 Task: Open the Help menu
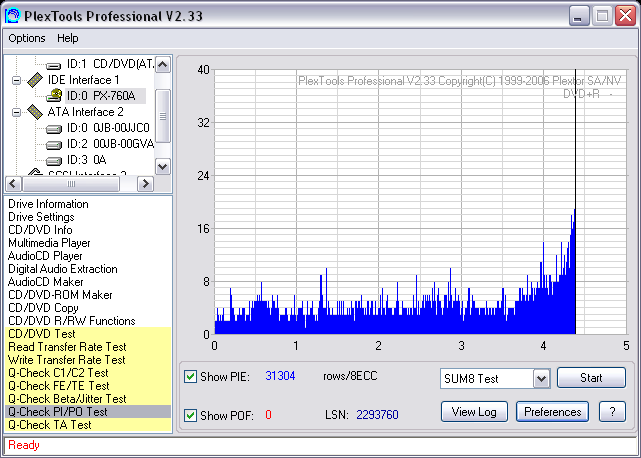point(67,38)
